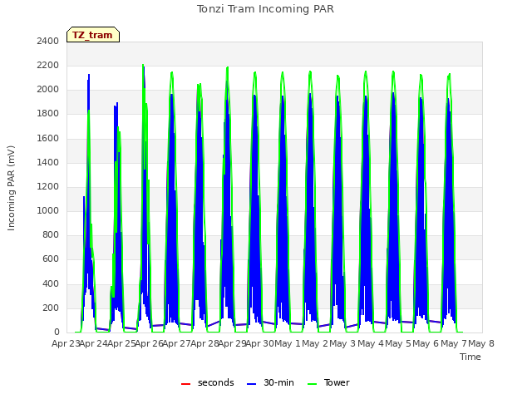Click the 1000 y-axis tick label
Image resolution: width=532 pixels, height=399 pixels.
[x=48, y=210]
